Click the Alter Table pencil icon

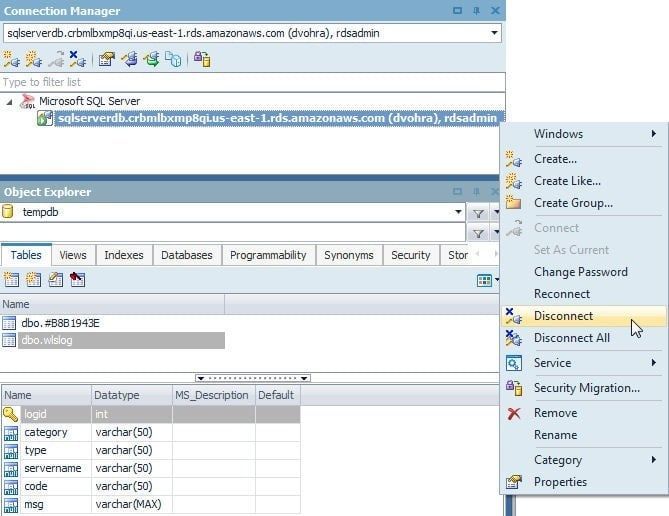(x=56, y=280)
